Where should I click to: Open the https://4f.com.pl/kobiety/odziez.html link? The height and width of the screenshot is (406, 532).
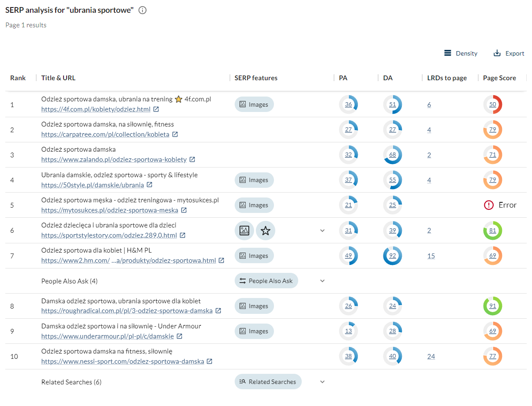[x=96, y=109]
